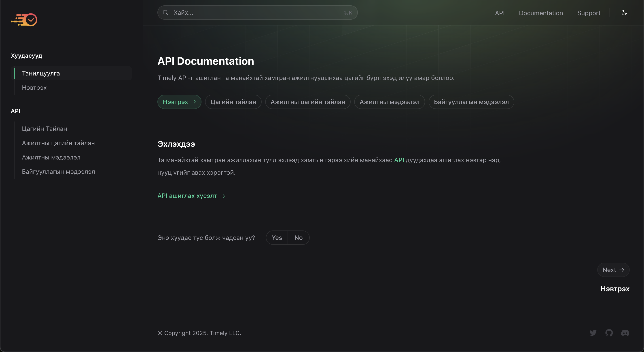Screen dimensions: 644x352
Task: Open the API ашиглах хүсэлт link
Action: pos(191,196)
